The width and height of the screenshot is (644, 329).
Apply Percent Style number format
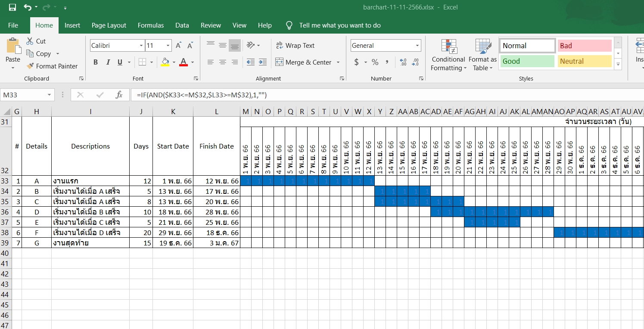(375, 62)
